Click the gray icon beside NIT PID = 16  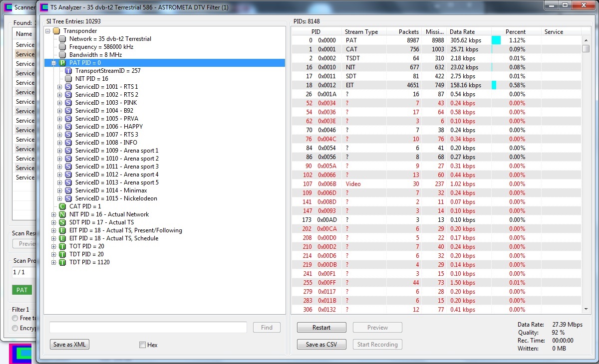(68, 79)
